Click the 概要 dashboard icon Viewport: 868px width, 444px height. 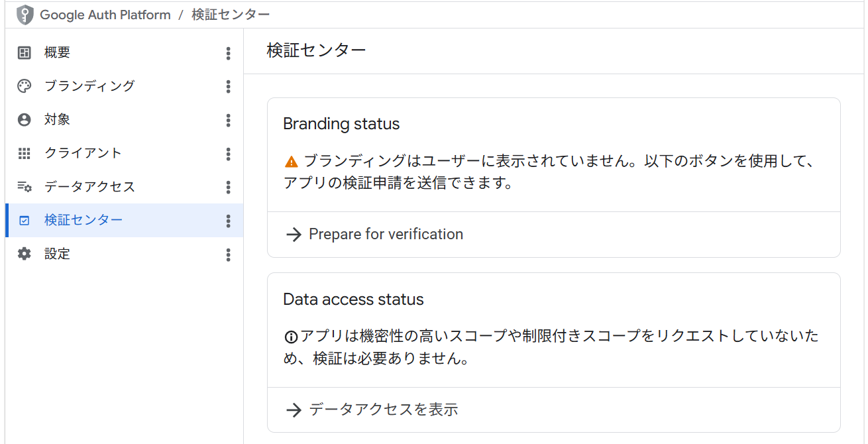point(25,52)
